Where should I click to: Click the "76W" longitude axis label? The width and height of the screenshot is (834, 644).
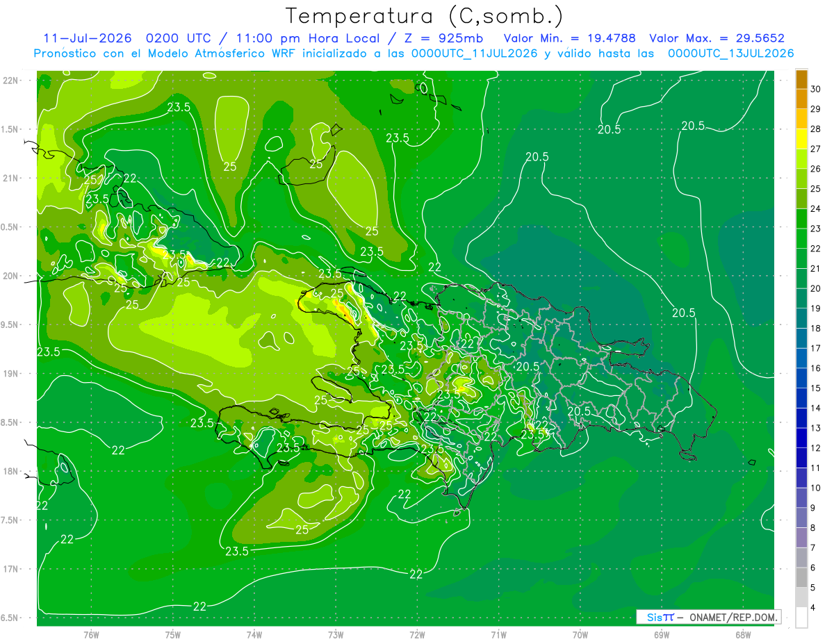click(91, 634)
